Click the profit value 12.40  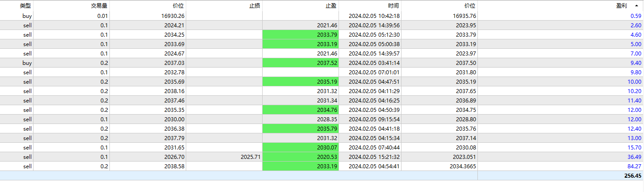coord(635,128)
